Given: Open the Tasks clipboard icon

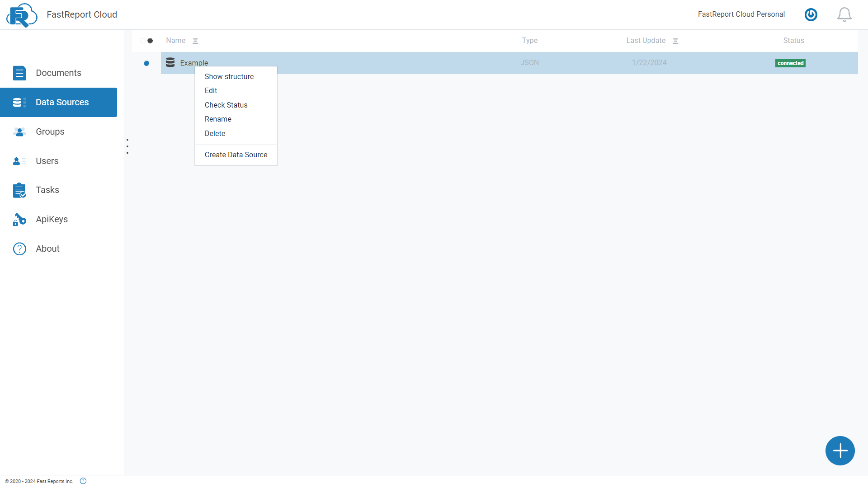Looking at the screenshot, I should tap(19, 190).
